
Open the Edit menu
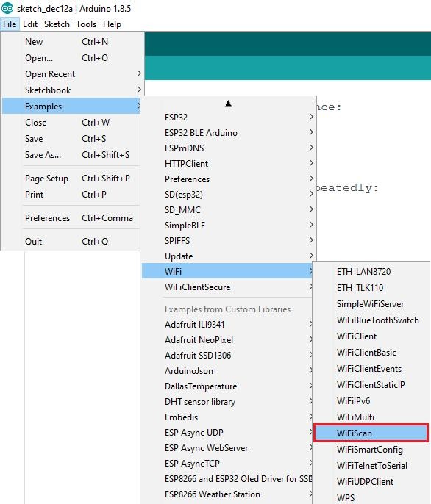point(30,24)
